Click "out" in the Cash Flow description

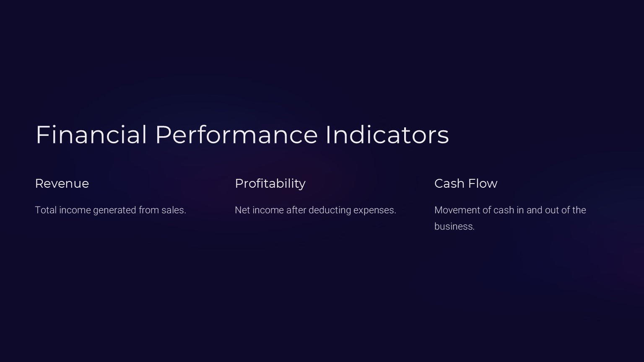[x=552, y=210]
